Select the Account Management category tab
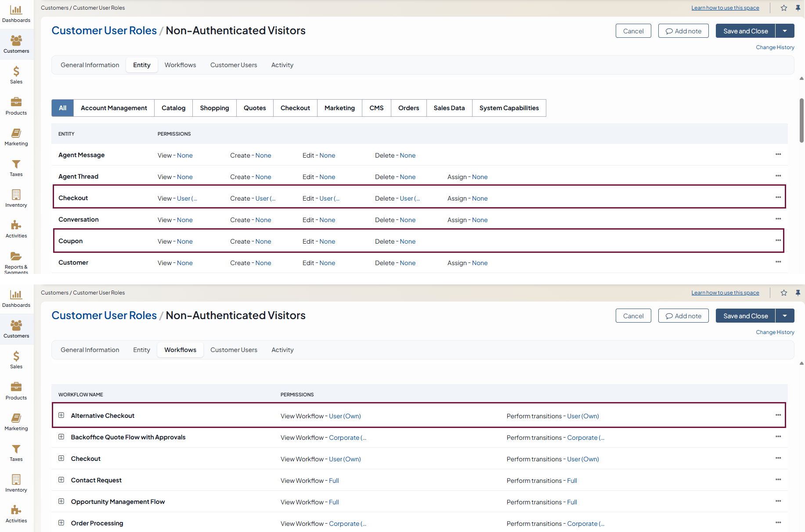The height and width of the screenshot is (532, 805). [x=114, y=108]
